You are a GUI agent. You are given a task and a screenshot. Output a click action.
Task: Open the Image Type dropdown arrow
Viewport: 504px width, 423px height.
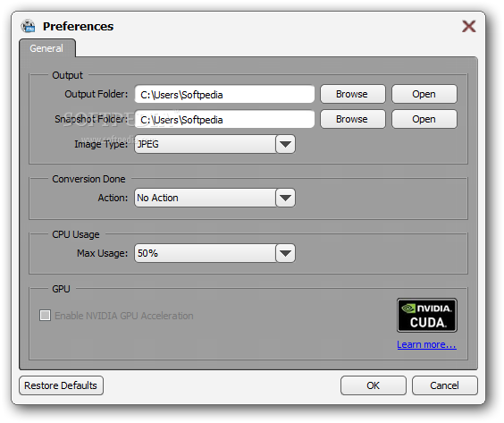[x=285, y=144]
